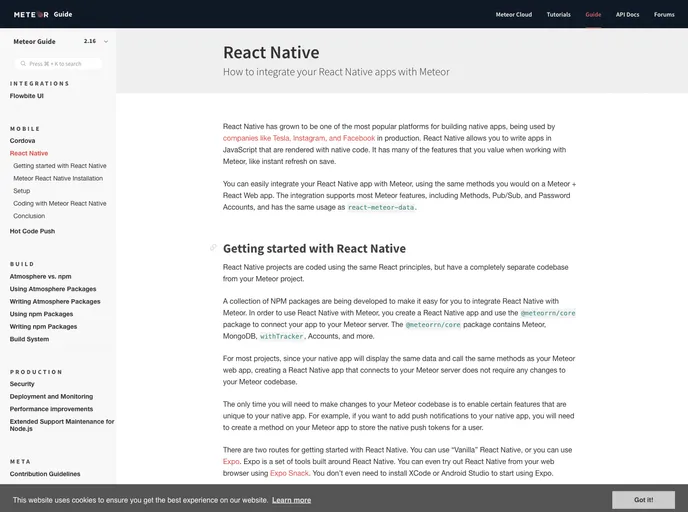Open the Expo Snack link
Viewport: 688px width, 512px height.
click(x=289, y=473)
